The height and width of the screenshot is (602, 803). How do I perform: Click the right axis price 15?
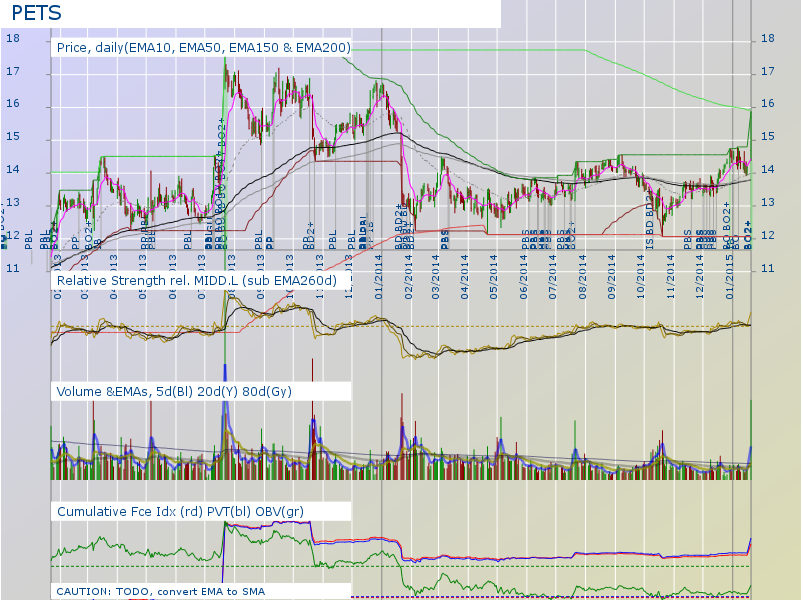(768, 136)
